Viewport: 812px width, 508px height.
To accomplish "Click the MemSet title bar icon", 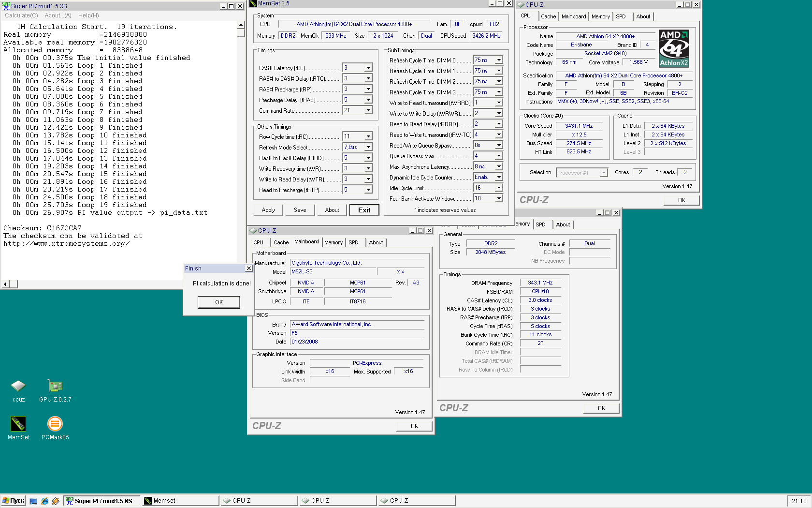I will [x=253, y=3].
